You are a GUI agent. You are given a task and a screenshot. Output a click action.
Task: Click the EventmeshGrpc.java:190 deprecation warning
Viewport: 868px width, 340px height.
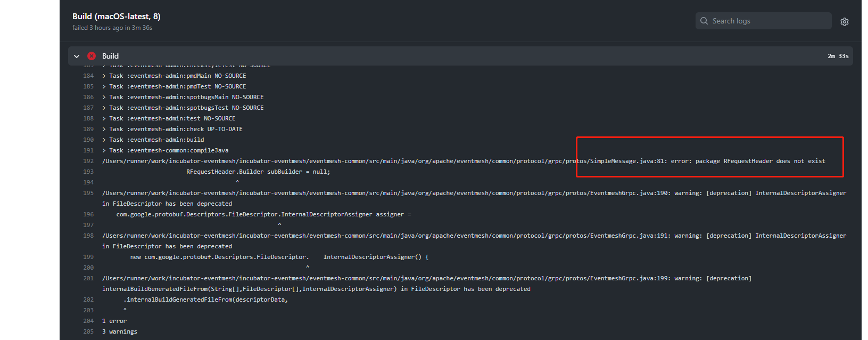474,198
